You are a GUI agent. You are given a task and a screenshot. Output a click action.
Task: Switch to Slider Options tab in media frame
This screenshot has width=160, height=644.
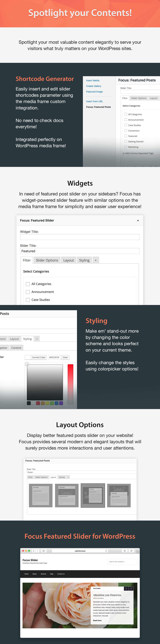(x=139, y=98)
